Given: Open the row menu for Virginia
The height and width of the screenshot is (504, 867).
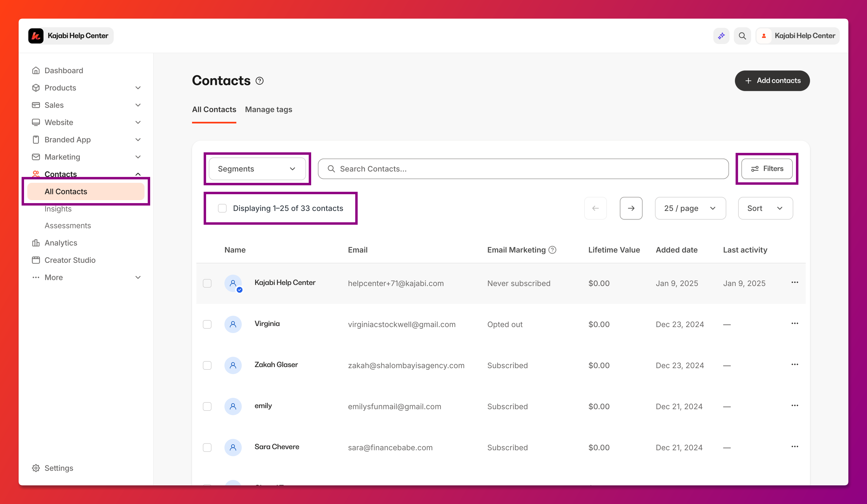Looking at the screenshot, I should [x=795, y=323].
